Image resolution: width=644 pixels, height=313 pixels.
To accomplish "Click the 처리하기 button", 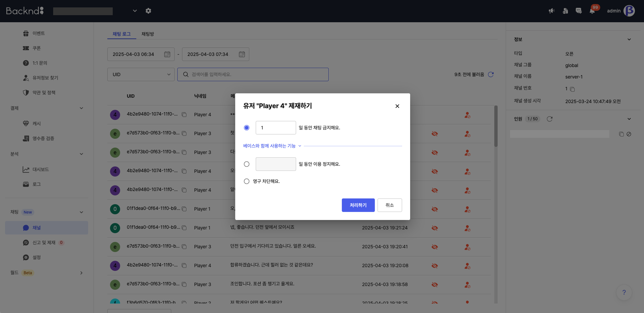I will click(358, 205).
